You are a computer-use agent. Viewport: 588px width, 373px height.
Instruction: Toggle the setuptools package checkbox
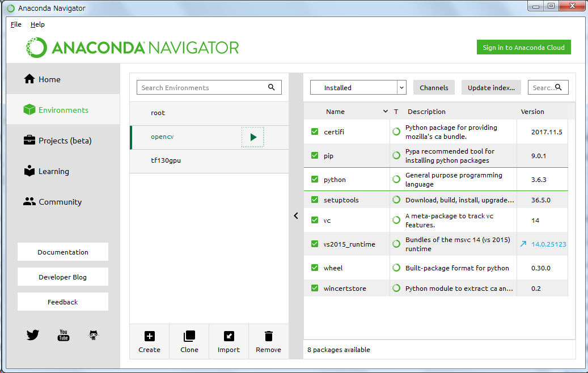(315, 200)
